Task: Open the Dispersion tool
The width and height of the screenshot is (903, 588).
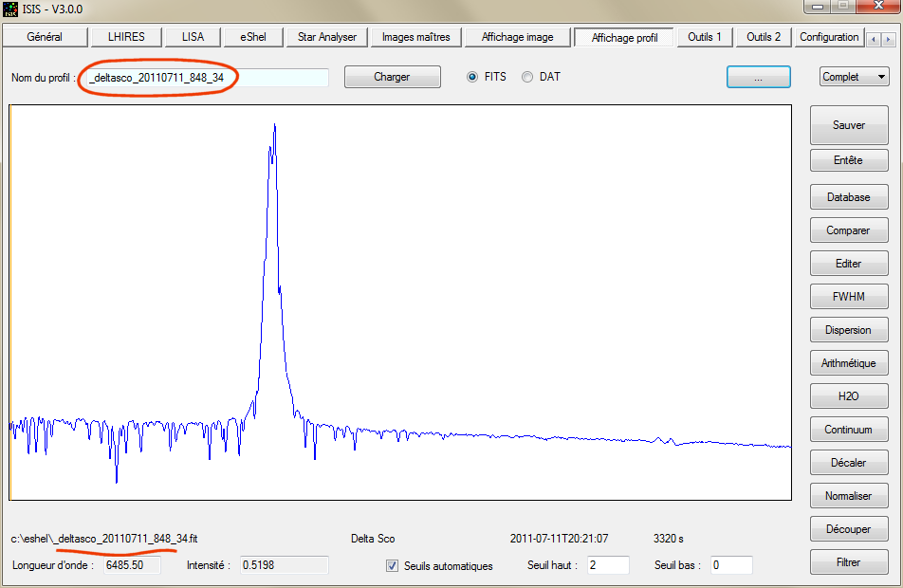Action: 848,329
